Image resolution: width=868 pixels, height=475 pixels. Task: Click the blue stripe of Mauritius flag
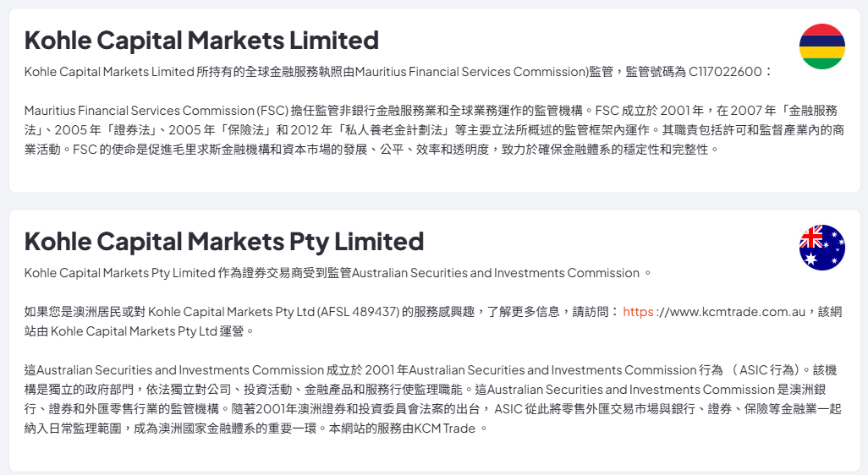(822, 41)
